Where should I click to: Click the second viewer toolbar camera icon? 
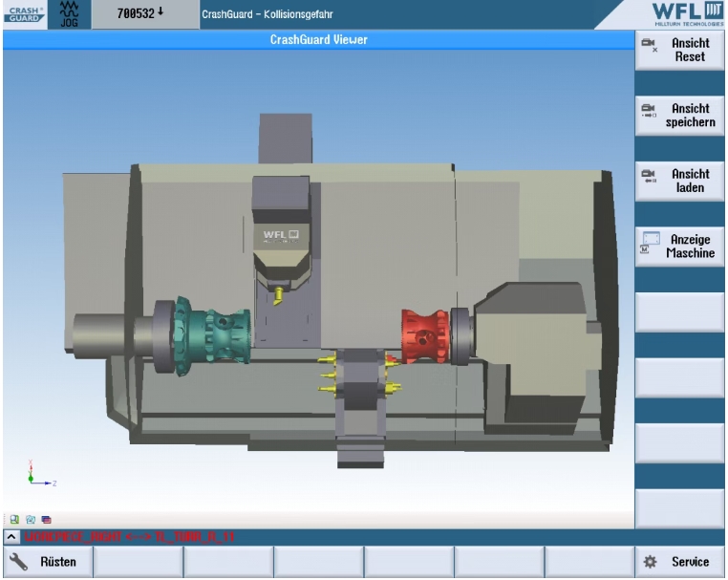31,519
